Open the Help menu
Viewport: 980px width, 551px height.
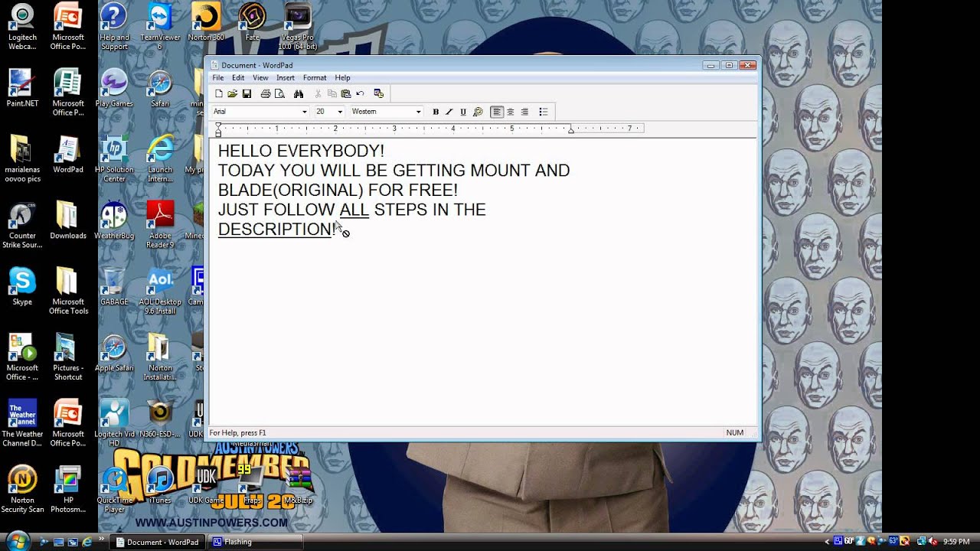coord(342,78)
